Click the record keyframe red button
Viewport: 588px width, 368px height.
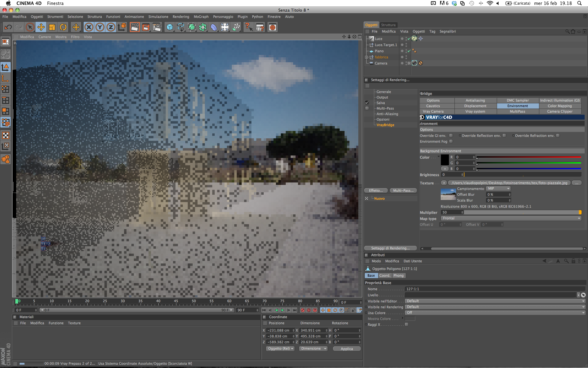point(303,310)
